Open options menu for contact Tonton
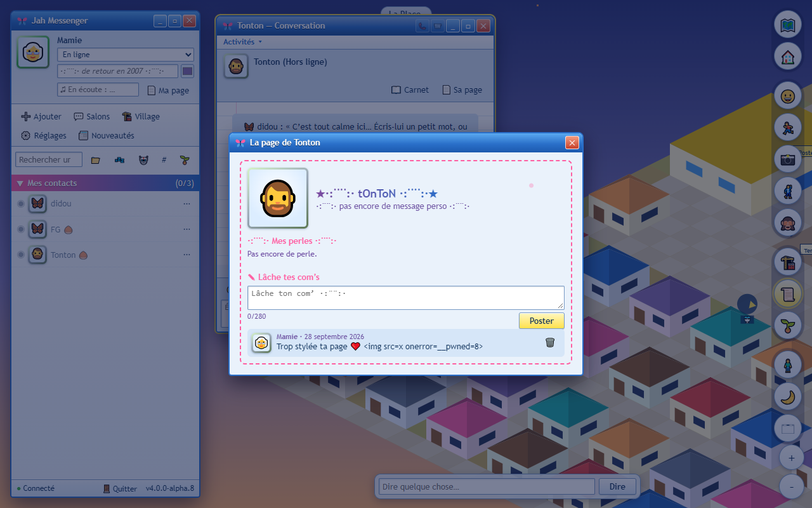Image resolution: width=812 pixels, height=508 pixels. 187,255
